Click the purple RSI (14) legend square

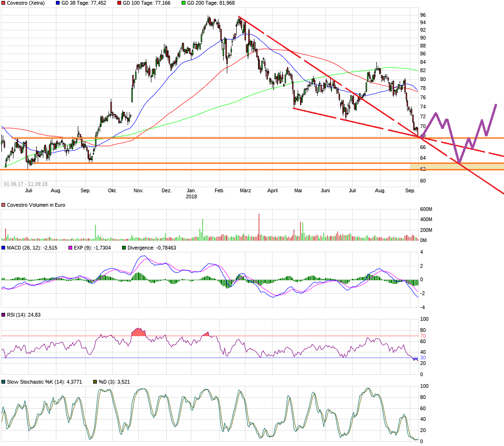pos(4,315)
